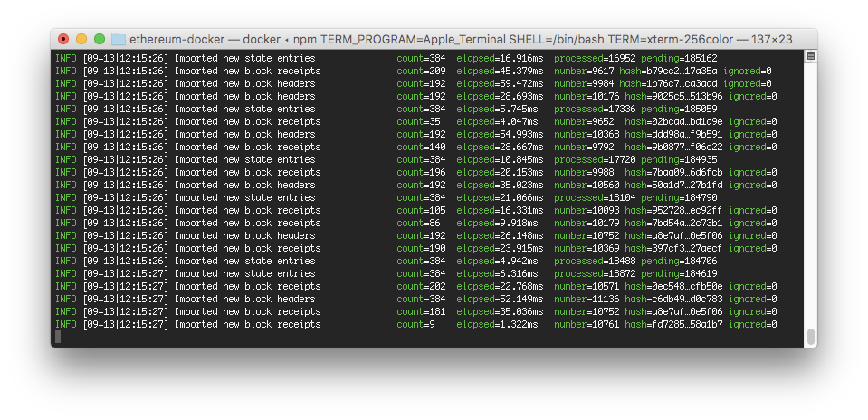Click "number=10176" value

point(587,96)
